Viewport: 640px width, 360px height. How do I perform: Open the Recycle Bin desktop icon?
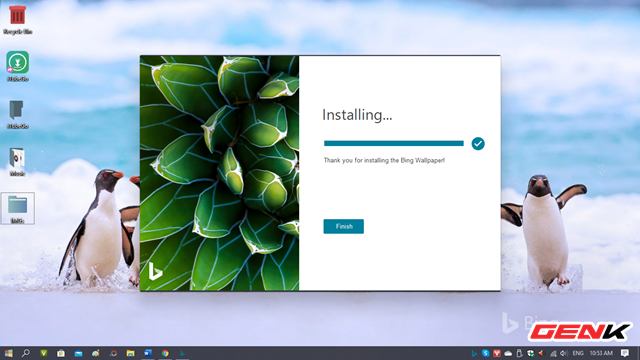click(17, 19)
